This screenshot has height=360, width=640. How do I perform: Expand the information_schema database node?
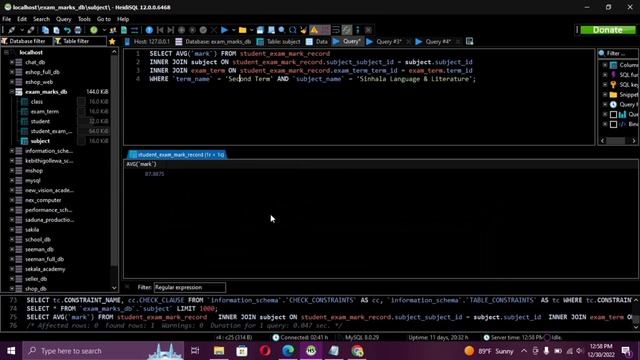click(x=12, y=151)
